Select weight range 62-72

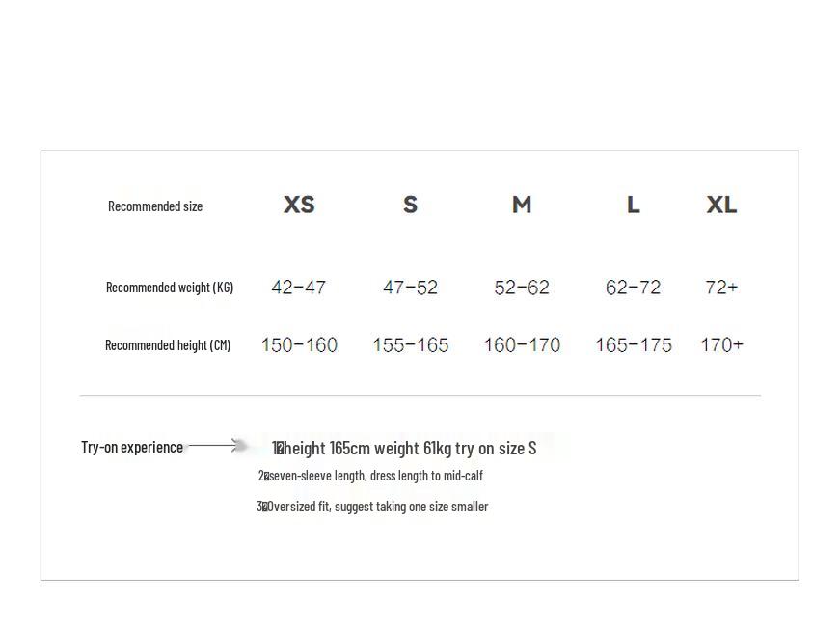point(634,288)
